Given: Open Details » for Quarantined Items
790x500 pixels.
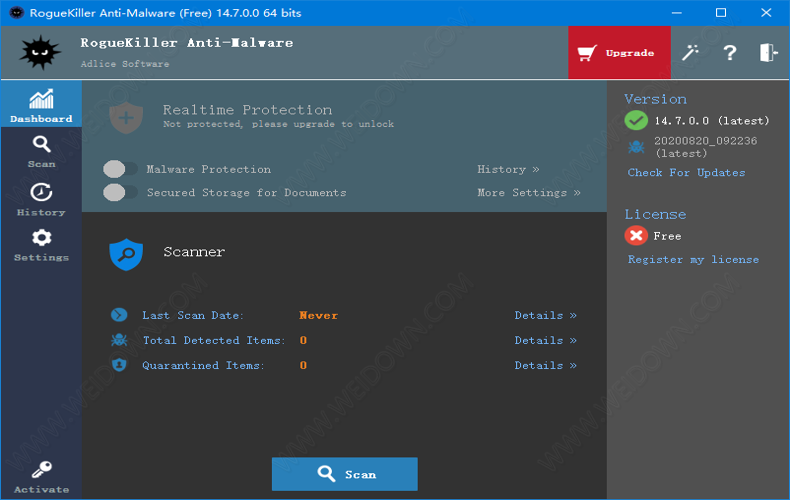Looking at the screenshot, I should point(546,365).
